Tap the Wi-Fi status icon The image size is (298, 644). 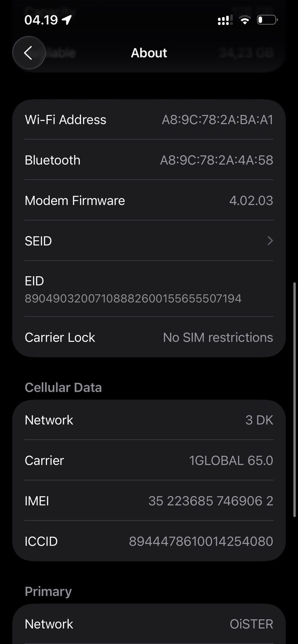(x=245, y=20)
